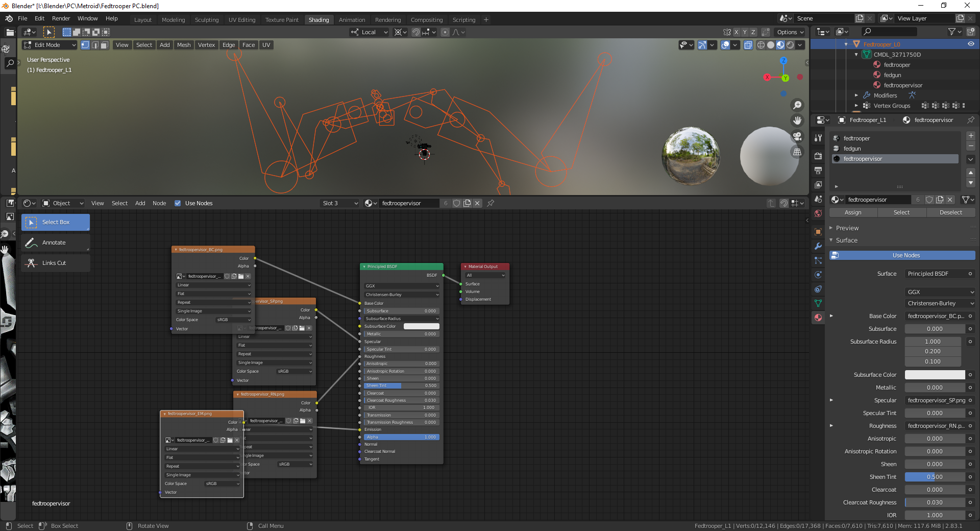Open the GGX distribution dropdown in properties
The image size is (980, 531).
click(x=940, y=292)
